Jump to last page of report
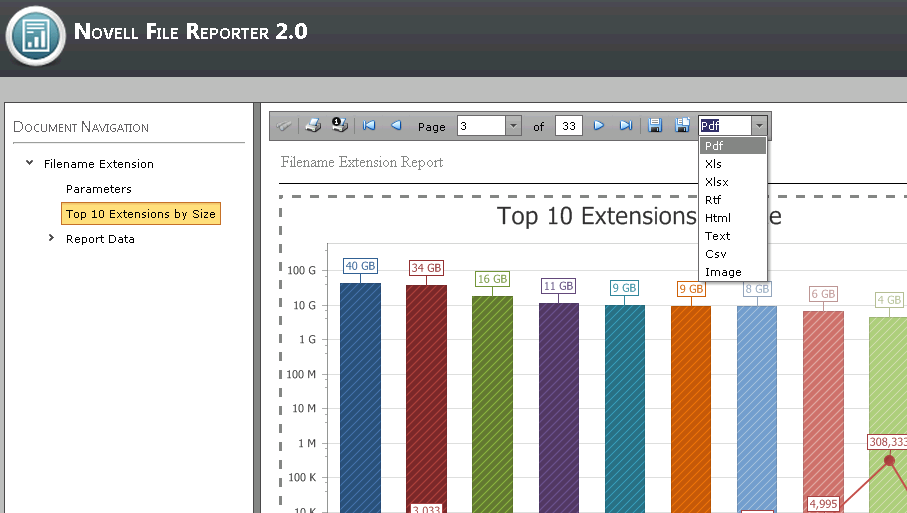The image size is (907, 513). (x=625, y=126)
